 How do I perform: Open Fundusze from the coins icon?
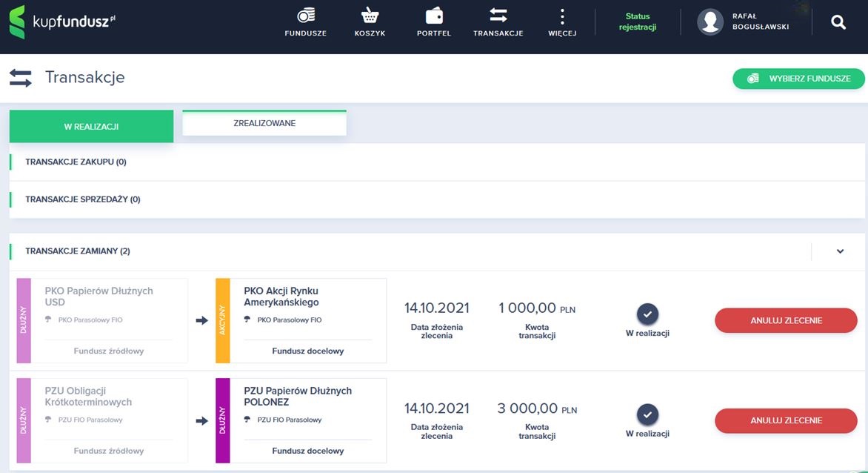coord(306,16)
